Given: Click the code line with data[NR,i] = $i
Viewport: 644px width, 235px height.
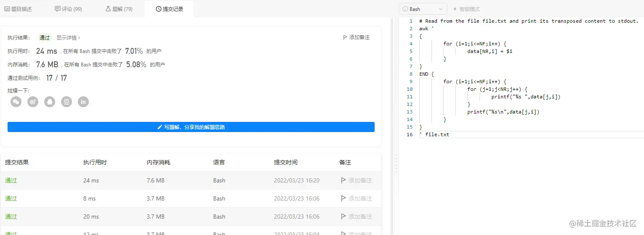Looking at the screenshot, I should [490, 51].
